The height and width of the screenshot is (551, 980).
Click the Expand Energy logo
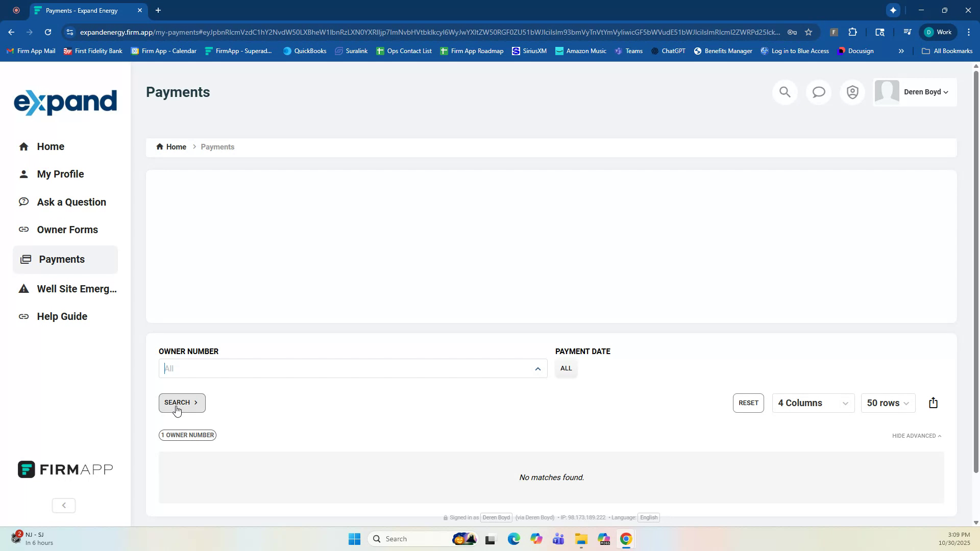click(65, 102)
